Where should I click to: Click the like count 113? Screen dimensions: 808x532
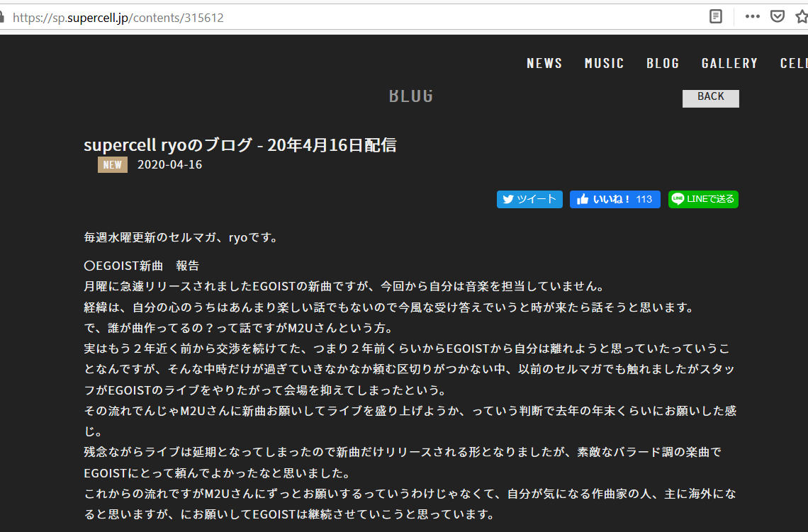click(x=644, y=199)
